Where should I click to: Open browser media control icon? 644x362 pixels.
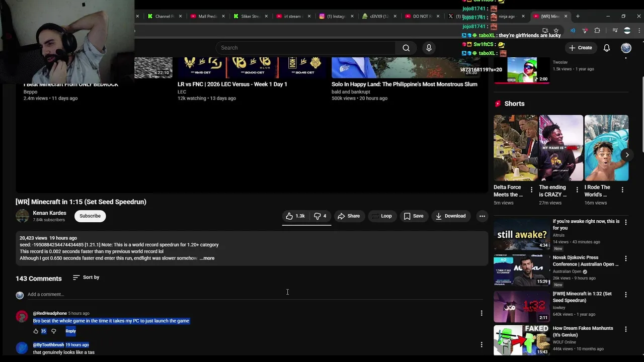(615, 31)
